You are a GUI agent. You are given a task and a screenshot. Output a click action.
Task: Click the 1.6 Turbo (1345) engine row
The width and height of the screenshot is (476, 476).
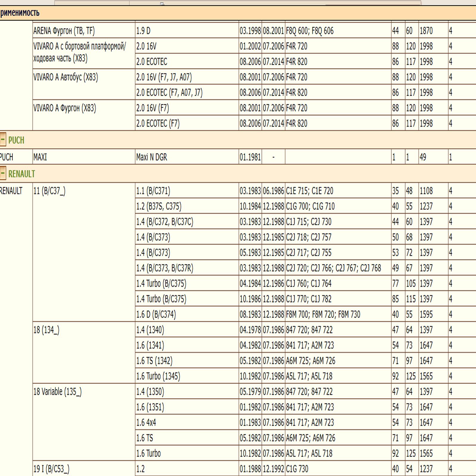coord(158,376)
